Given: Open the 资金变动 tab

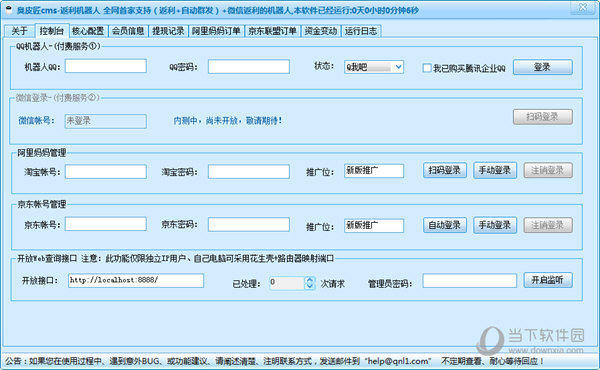Looking at the screenshot, I should point(321,31).
